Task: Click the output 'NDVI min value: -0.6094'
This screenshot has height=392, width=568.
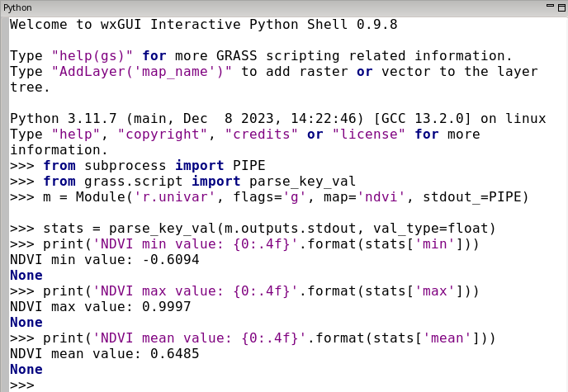Action: point(105,260)
